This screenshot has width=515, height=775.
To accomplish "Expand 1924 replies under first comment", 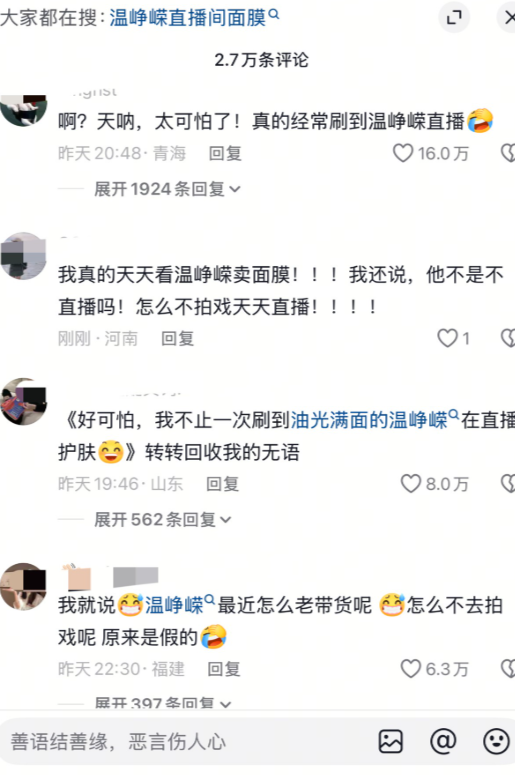I will 167,189.
